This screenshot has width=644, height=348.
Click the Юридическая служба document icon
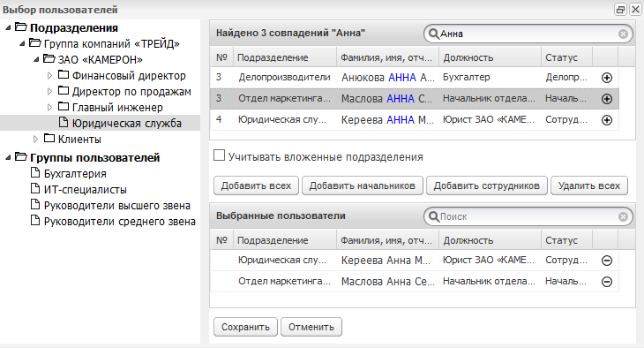(x=64, y=122)
